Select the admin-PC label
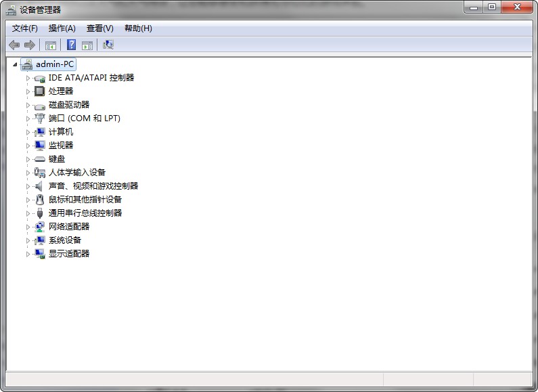The height and width of the screenshot is (392, 538). tap(55, 64)
